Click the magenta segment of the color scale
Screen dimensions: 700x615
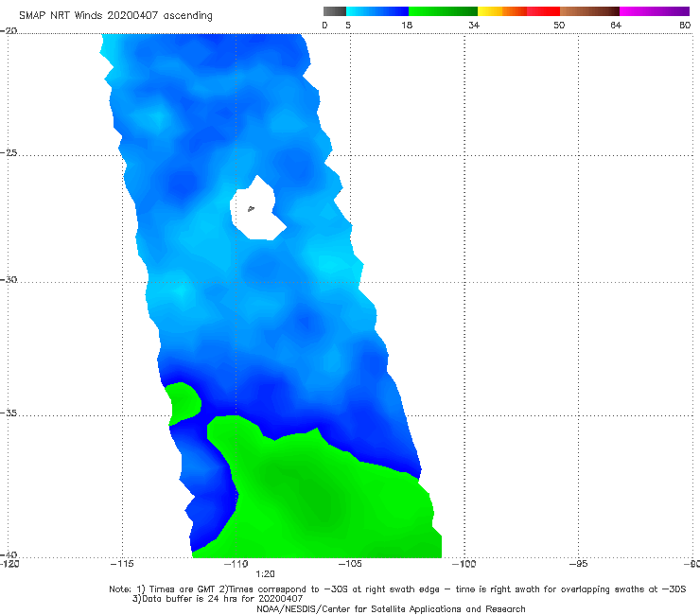pos(655,11)
